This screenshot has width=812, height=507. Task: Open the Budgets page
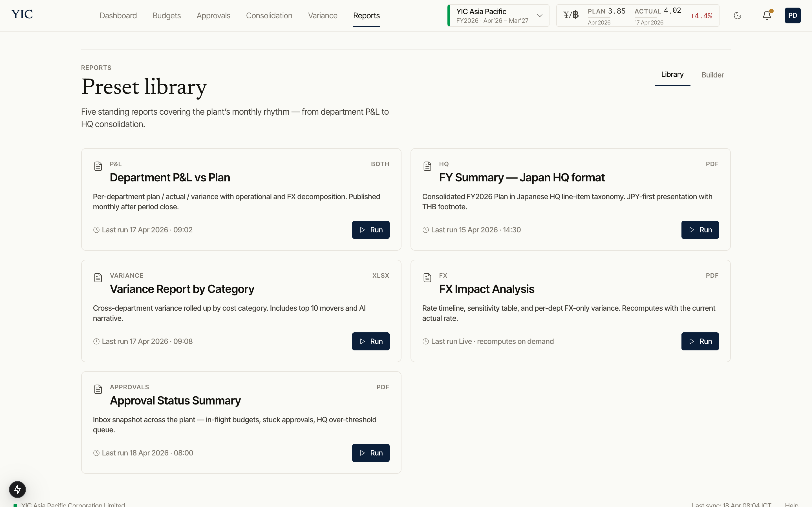click(x=166, y=15)
